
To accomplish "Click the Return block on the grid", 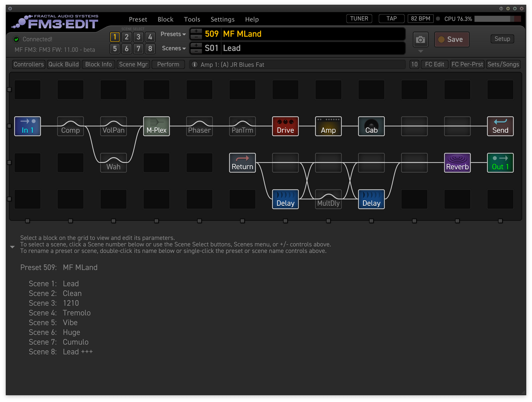I will 242,163.
